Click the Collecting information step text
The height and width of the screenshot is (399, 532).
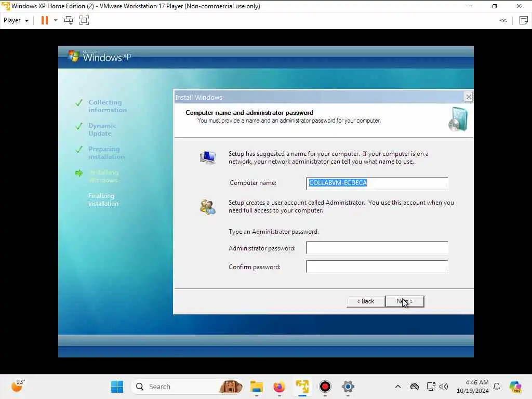(107, 106)
